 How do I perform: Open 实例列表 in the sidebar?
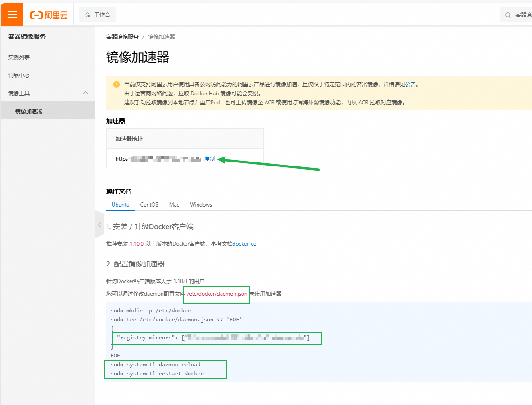pyautogui.click(x=19, y=57)
